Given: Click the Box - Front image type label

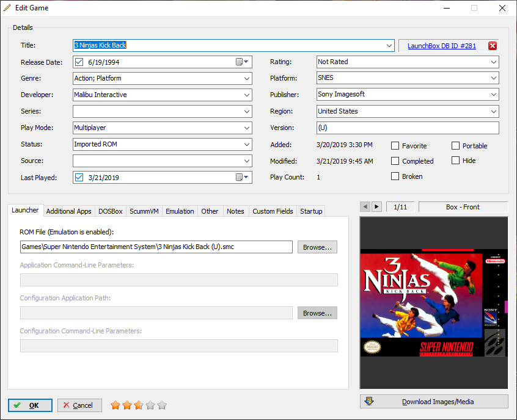Looking at the screenshot, I should coord(463,207).
